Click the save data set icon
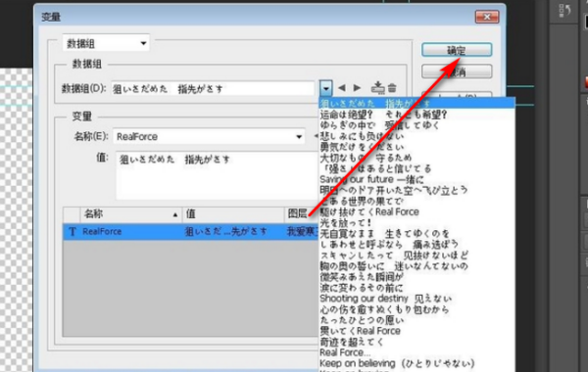588x372 pixels. pos(377,88)
